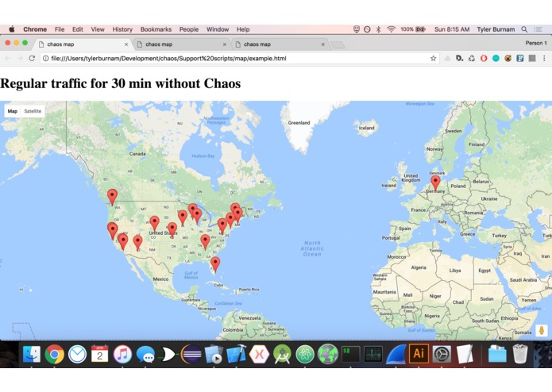Launch Google Chrome from the dock
The height and width of the screenshot is (392, 552).
coord(54,354)
